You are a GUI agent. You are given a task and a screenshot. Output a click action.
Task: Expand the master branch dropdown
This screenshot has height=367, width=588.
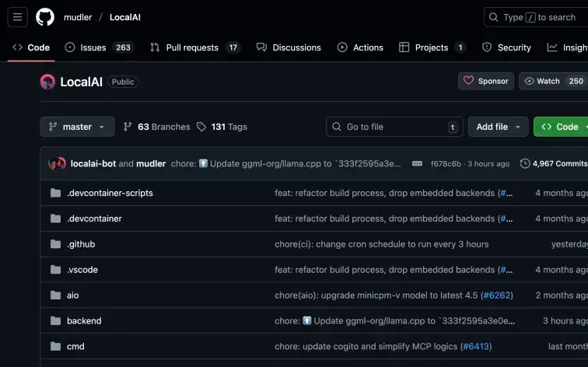(77, 127)
